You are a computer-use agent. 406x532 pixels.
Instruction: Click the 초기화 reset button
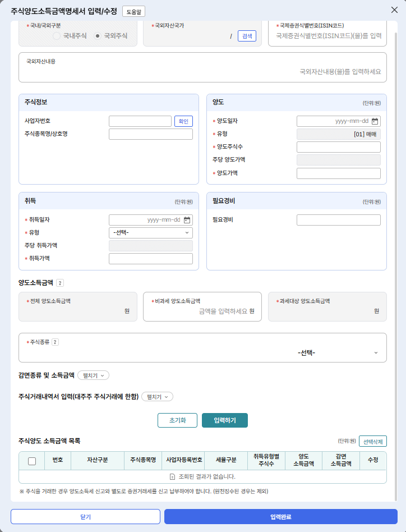177,420
